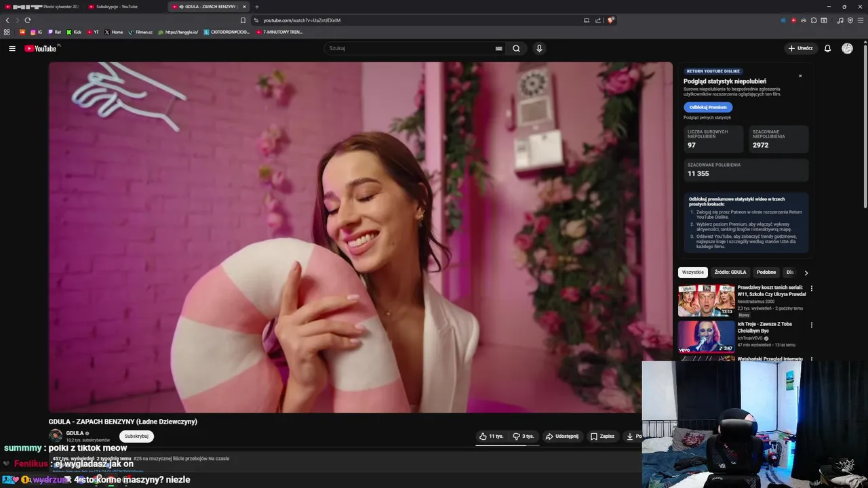The width and height of the screenshot is (868, 488).
Task: Go to the YouTube home logo
Action: click(x=41, y=48)
